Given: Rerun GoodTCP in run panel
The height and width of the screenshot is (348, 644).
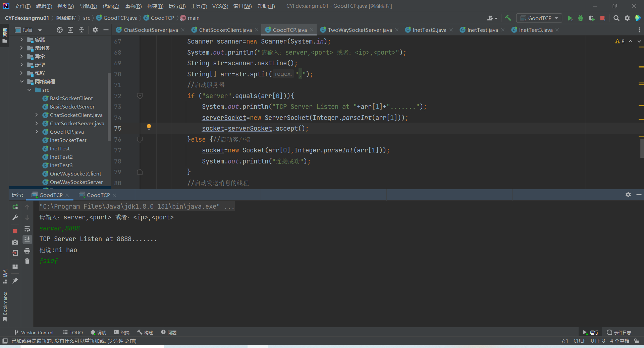Looking at the screenshot, I should 15,207.
